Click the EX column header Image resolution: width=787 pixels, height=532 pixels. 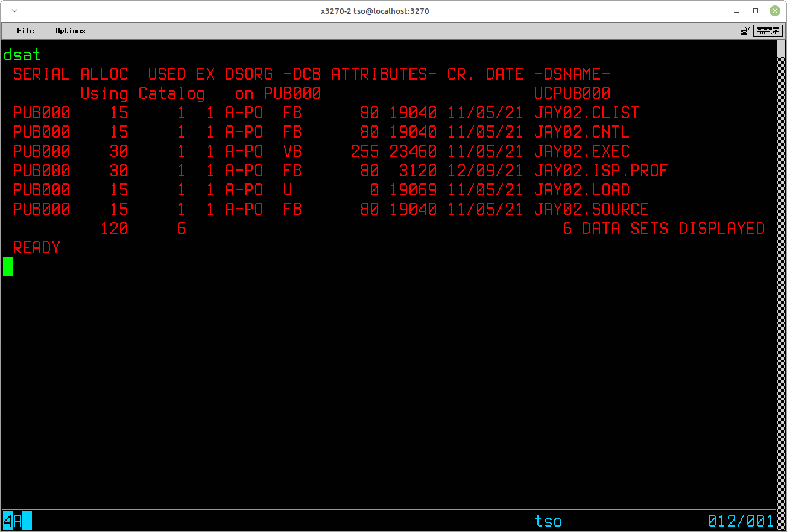(x=206, y=74)
